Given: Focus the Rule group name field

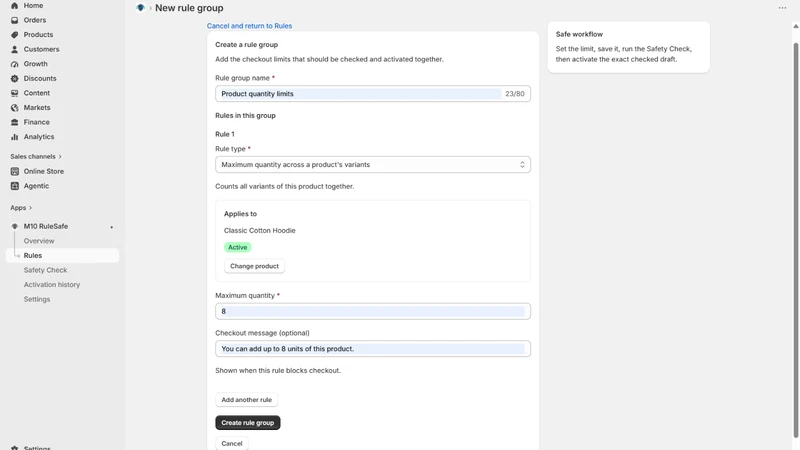Looking at the screenshot, I should click(372, 94).
